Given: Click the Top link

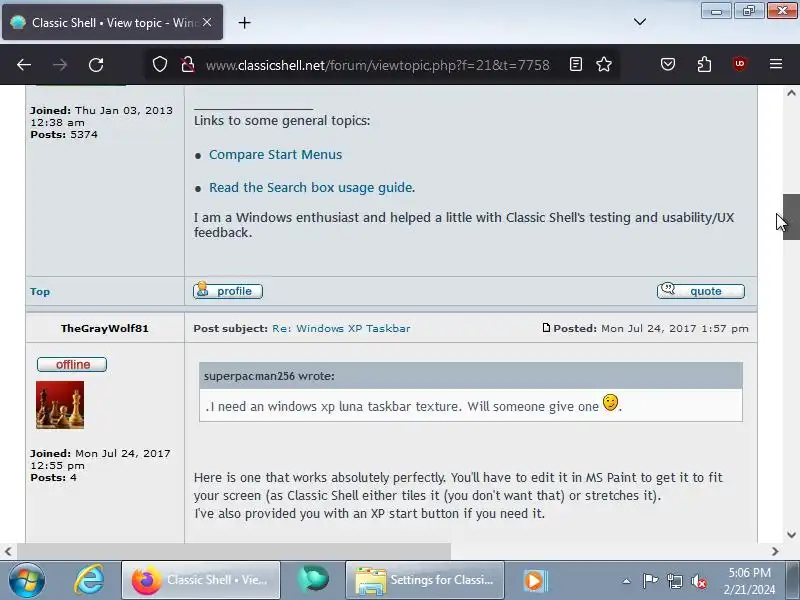Looking at the screenshot, I should point(40,291).
